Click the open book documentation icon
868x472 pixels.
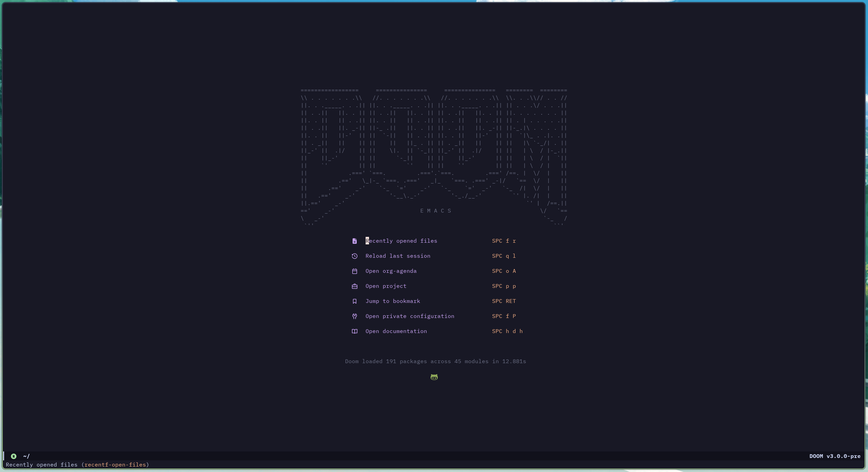(355, 331)
